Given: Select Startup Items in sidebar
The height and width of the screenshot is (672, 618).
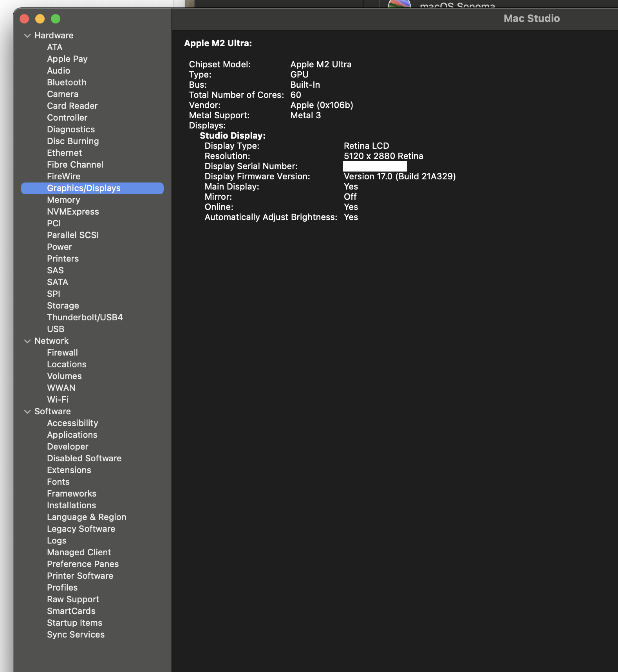Looking at the screenshot, I should (75, 623).
